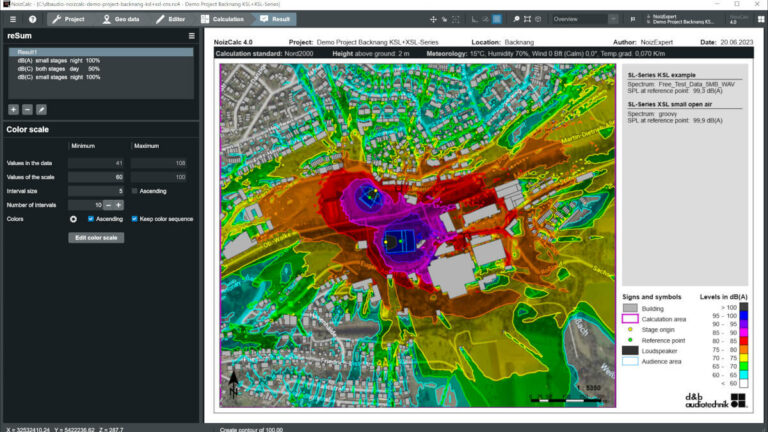This screenshot has height=432, width=768.
Task: Decrease the number of intervals
Action: (x=109, y=205)
